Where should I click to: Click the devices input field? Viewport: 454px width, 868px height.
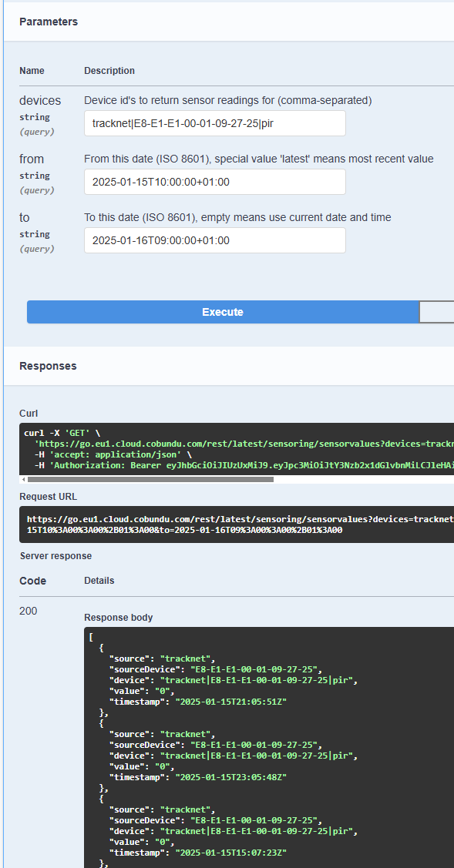click(x=214, y=123)
